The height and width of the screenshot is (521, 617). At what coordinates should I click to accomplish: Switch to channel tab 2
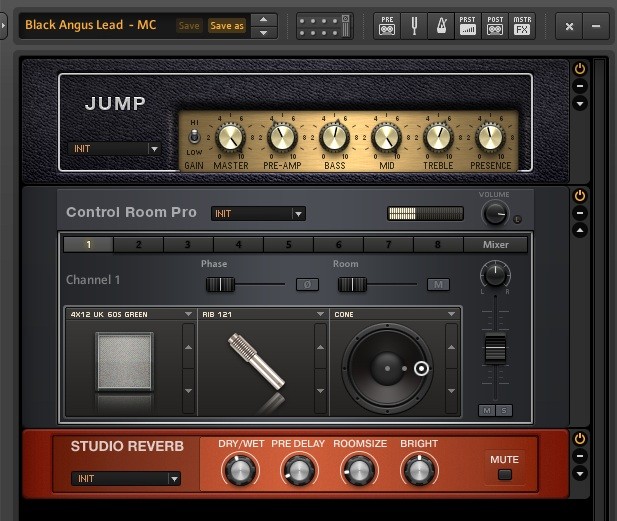139,245
